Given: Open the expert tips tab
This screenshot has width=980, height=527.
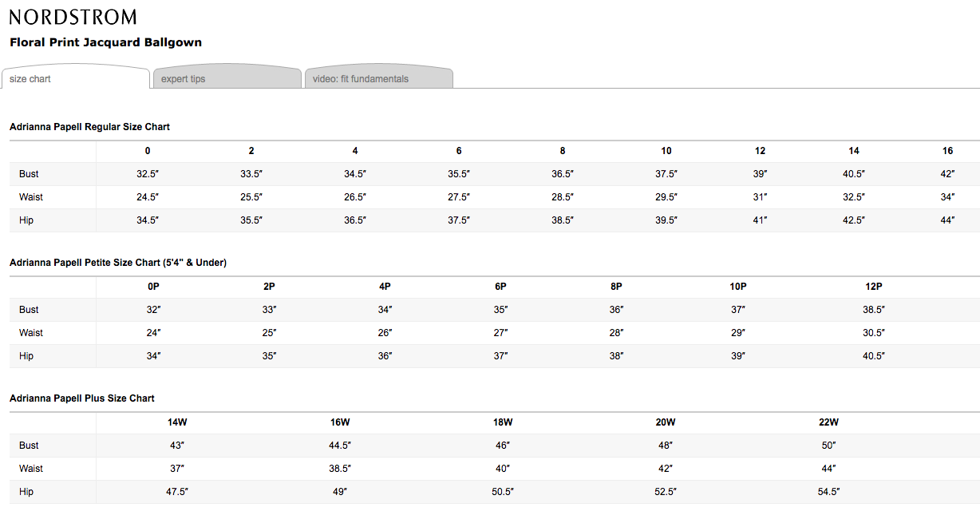Looking at the screenshot, I should click(183, 79).
